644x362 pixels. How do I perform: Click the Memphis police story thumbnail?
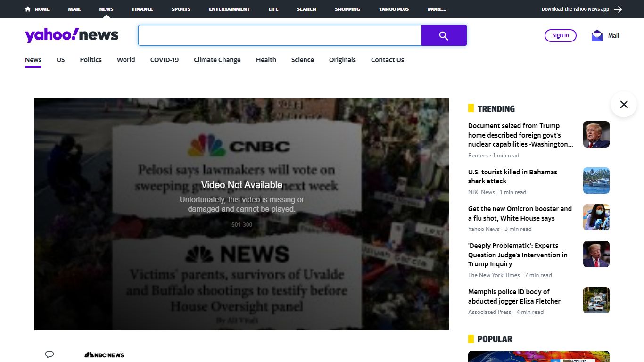[596, 300]
